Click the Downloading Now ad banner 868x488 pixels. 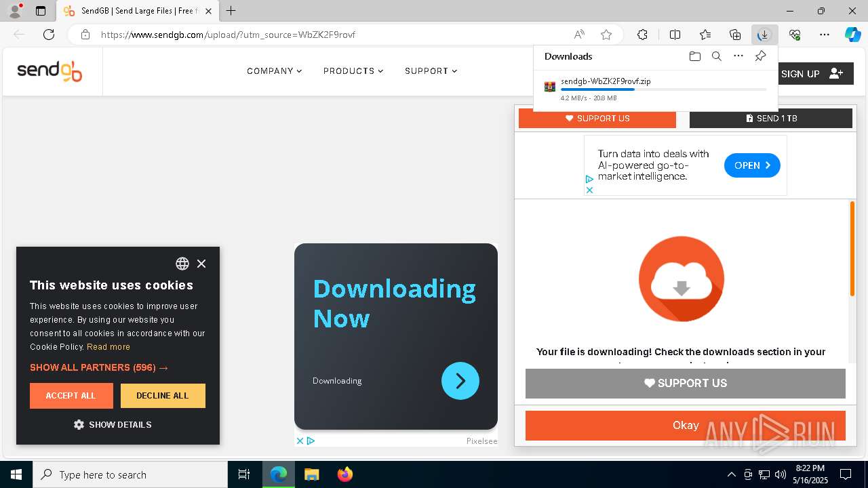pyautogui.click(x=396, y=336)
